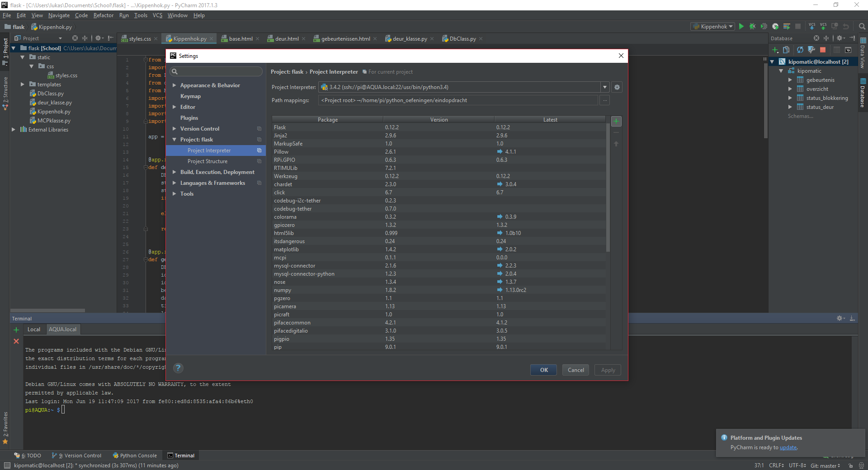Open Search Everywhere magnifier icon
This screenshot has width=868, height=470.
point(862,27)
